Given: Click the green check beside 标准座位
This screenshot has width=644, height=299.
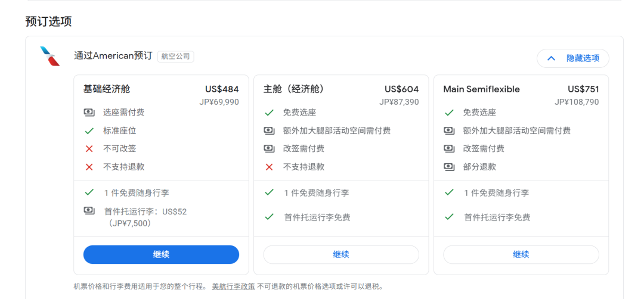Looking at the screenshot, I should pos(89,130).
